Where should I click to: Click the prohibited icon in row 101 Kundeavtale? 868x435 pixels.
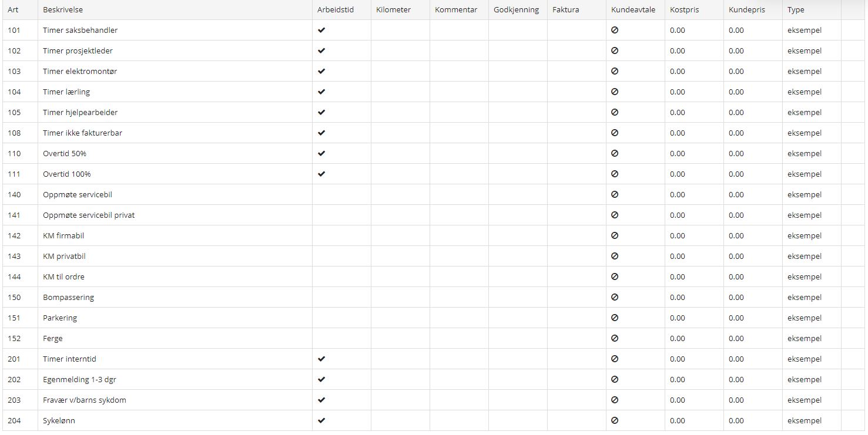click(615, 30)
